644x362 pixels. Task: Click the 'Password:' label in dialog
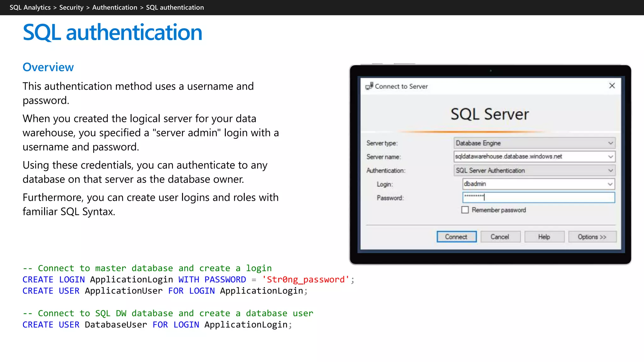pos(390,198)
